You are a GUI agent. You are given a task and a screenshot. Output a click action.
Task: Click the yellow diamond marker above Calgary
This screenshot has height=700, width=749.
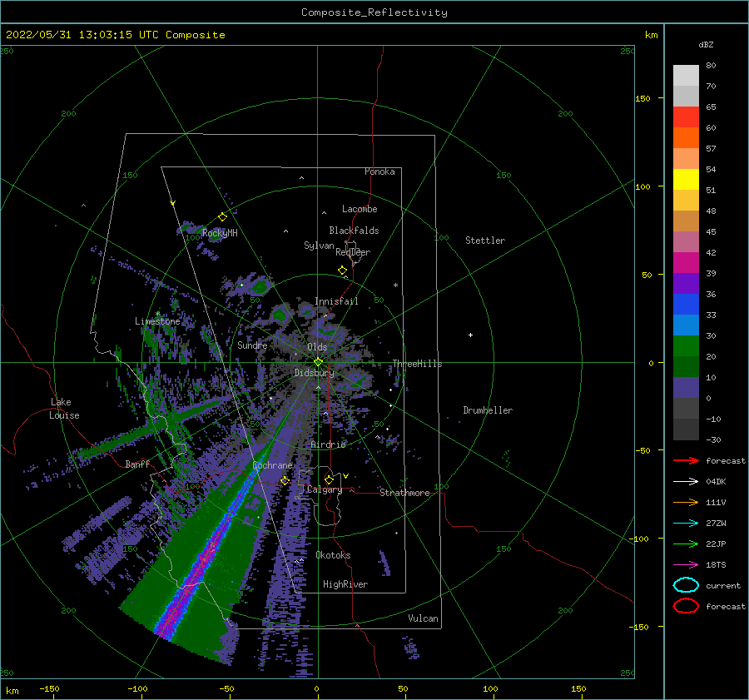click(x=329, y=479)
